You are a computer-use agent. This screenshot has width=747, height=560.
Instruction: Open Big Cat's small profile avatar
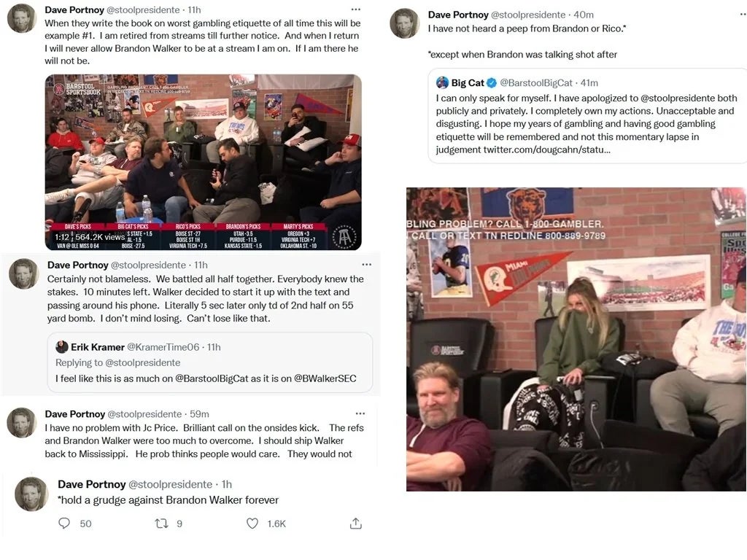point(442,82)
